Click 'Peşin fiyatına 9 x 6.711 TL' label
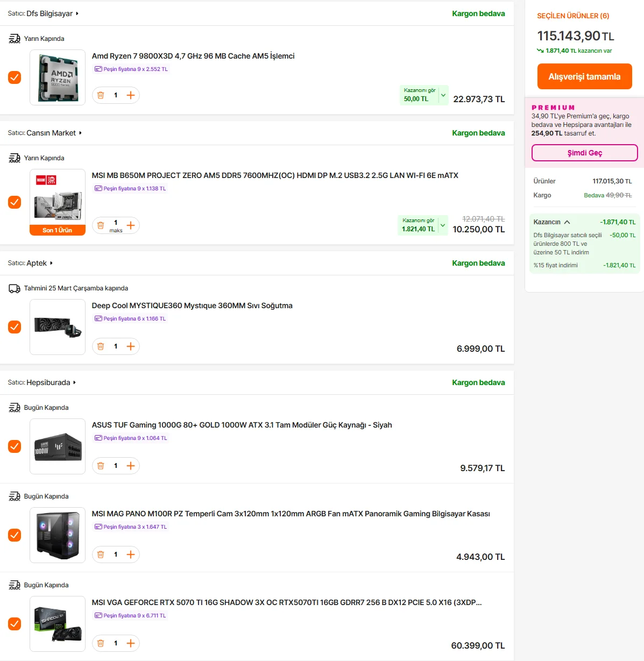644x661 pixels. pos(135,616)
